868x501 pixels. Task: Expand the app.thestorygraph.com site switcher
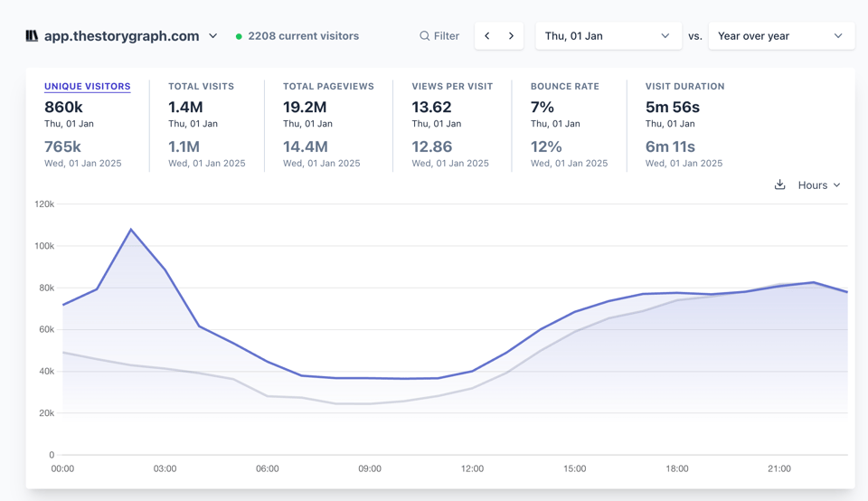pyautogui.click(x=212, y=36)
